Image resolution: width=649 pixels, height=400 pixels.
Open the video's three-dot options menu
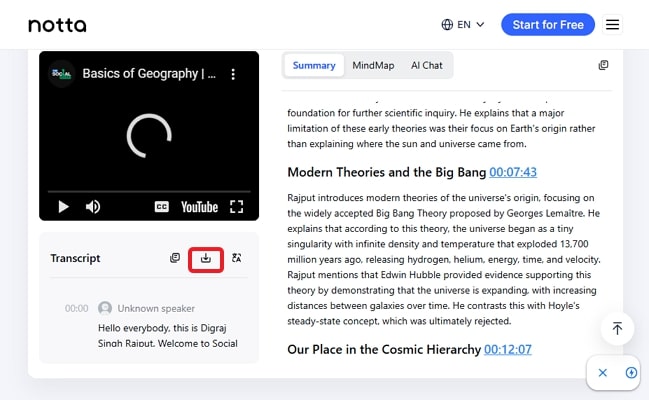(233, 74)
